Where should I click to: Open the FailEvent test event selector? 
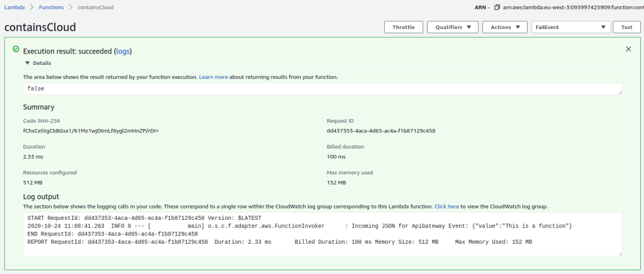pos(570,27)
